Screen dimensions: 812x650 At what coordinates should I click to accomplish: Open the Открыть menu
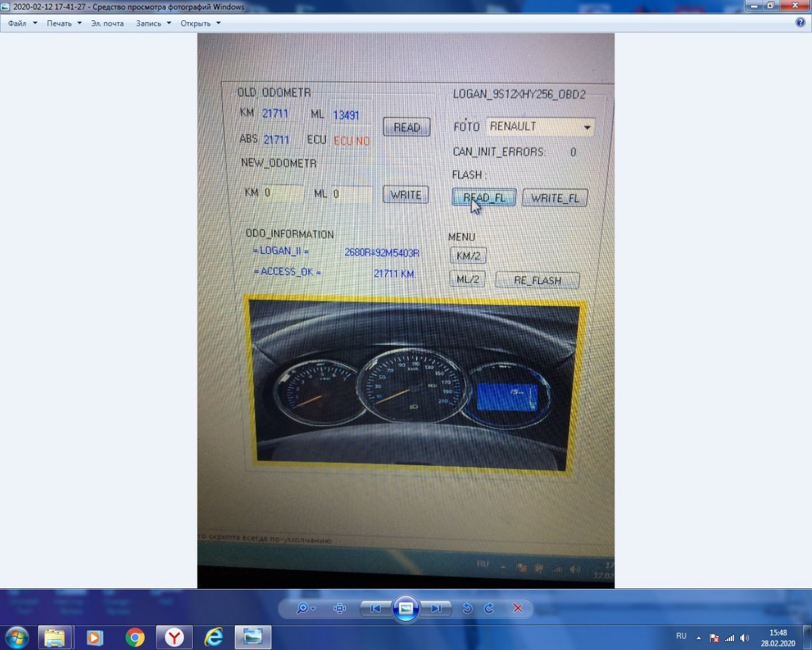(200, 23)
